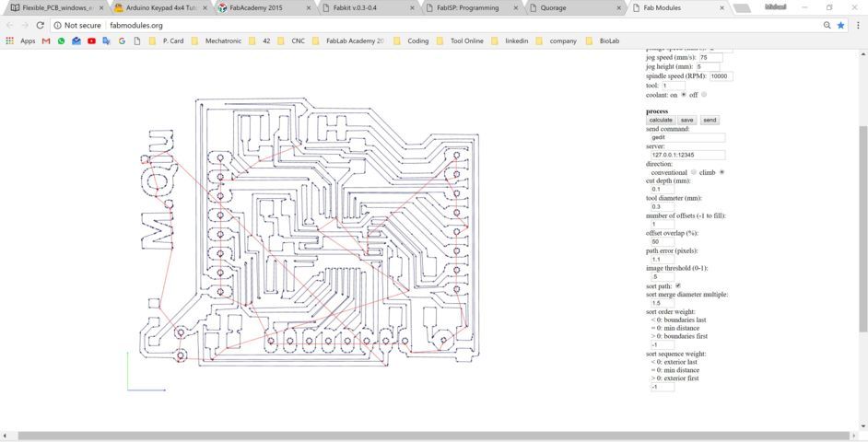868x442 pixels.
Task: Bookmark this page with the star icon
Action: tap(841, 26)
